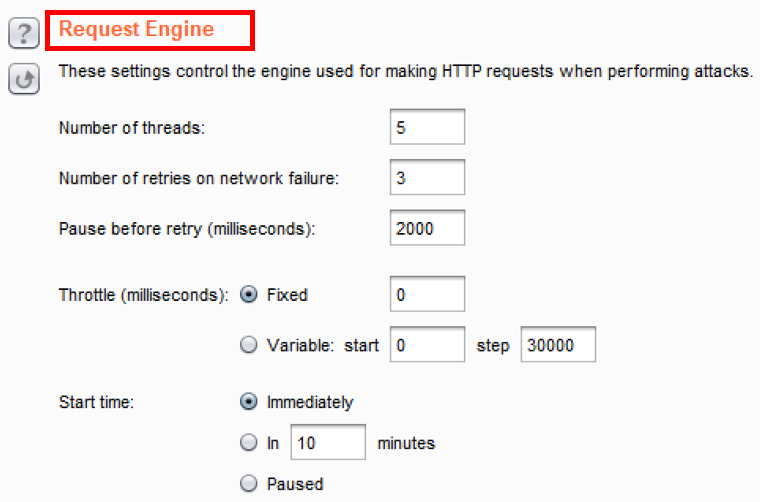Click the Number of threads field
This screenshot has width=760, height=502.
tap(428, 128)
